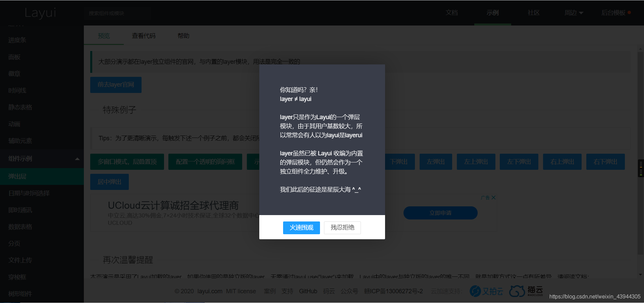Click the Layui logo

pyautogui.click(x=40, y=13)
